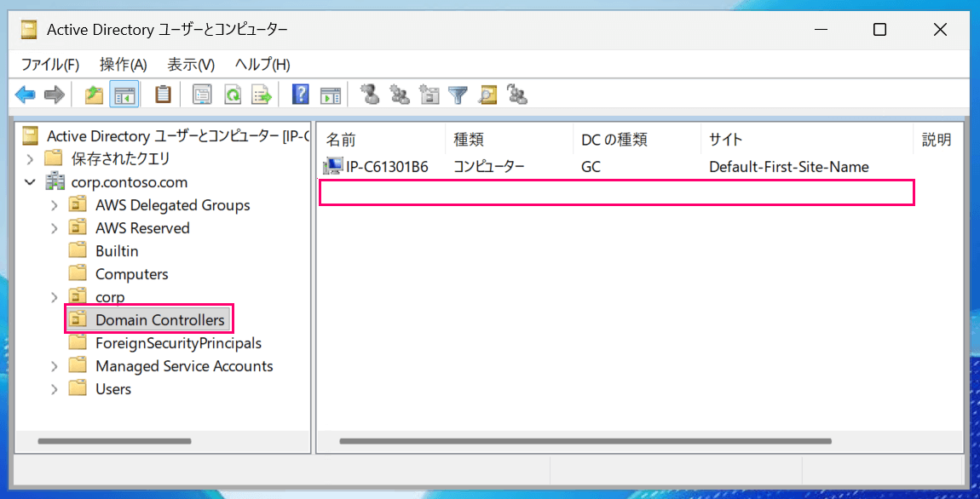Open the 表示(V) menu
Image resolution: width=980 pixels, height=499 pixels.
[x=191, y=65]
